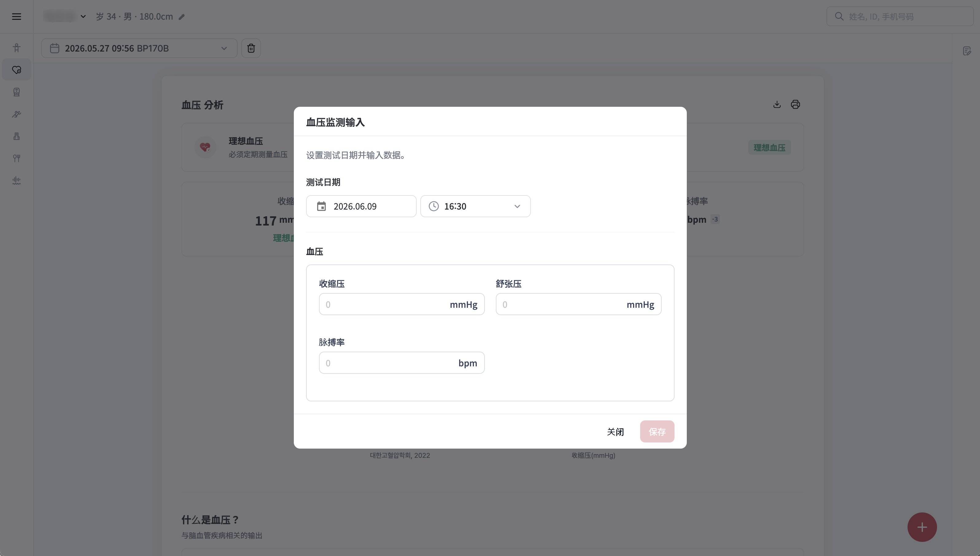Click the 测试日期 section label
Image resolution: width=980 pixels, height=556 pixels.
(323, 182)
